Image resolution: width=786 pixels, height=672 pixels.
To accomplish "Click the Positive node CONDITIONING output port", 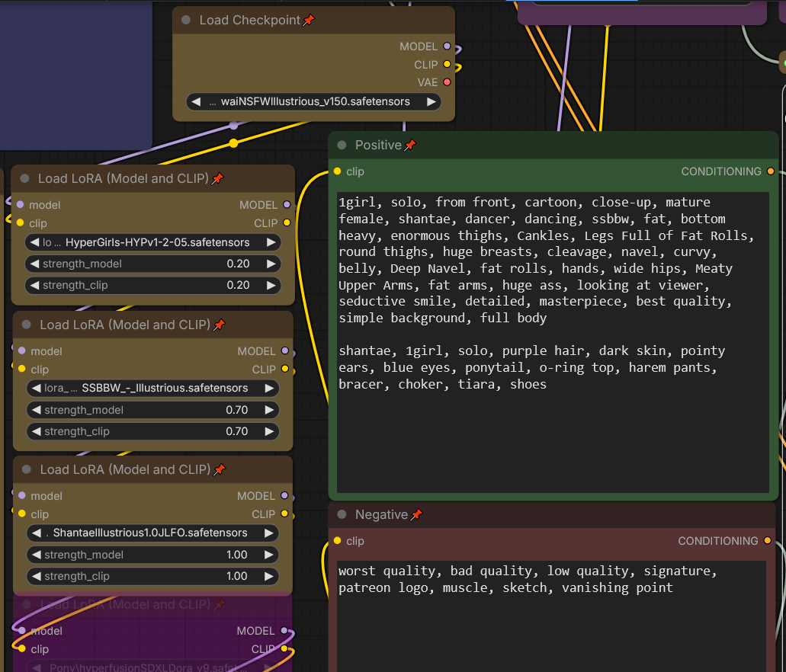I will pyautogui.click(x=771, y=171).
